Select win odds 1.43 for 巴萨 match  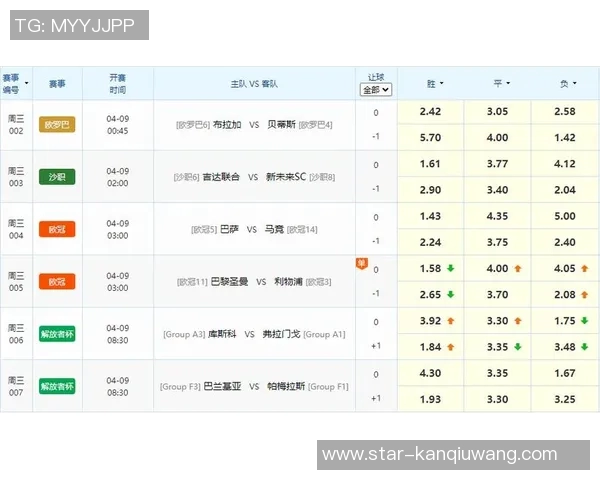[430, 216]
